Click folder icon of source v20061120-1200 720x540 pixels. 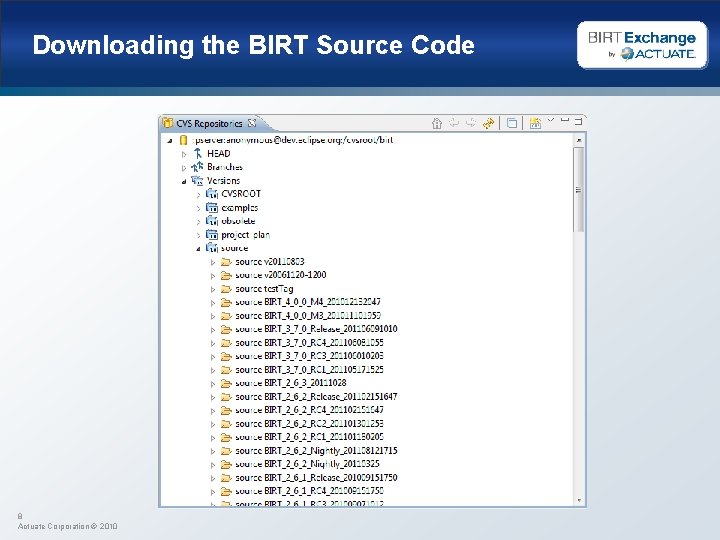tap(226, 275)
